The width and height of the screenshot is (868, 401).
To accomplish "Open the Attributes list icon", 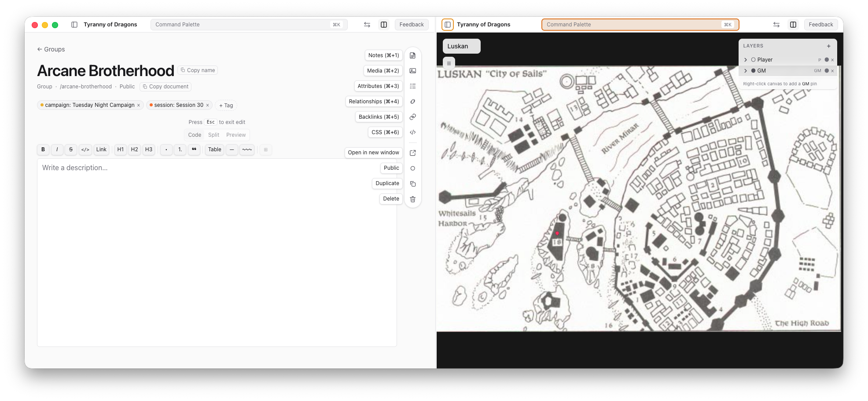I will pos(412,86).
